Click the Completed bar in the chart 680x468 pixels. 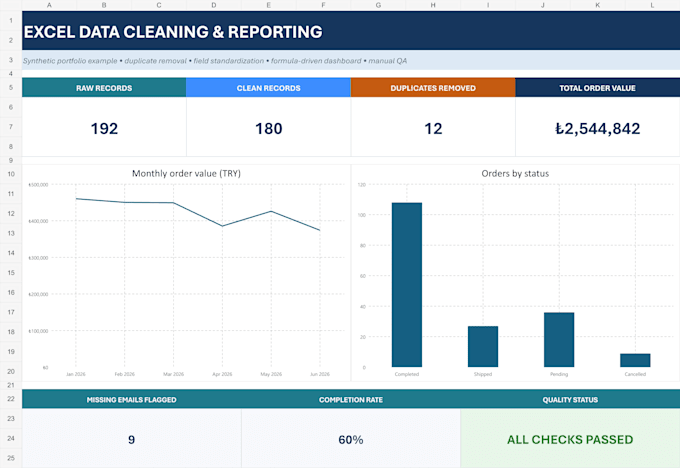tap(407, 285)
